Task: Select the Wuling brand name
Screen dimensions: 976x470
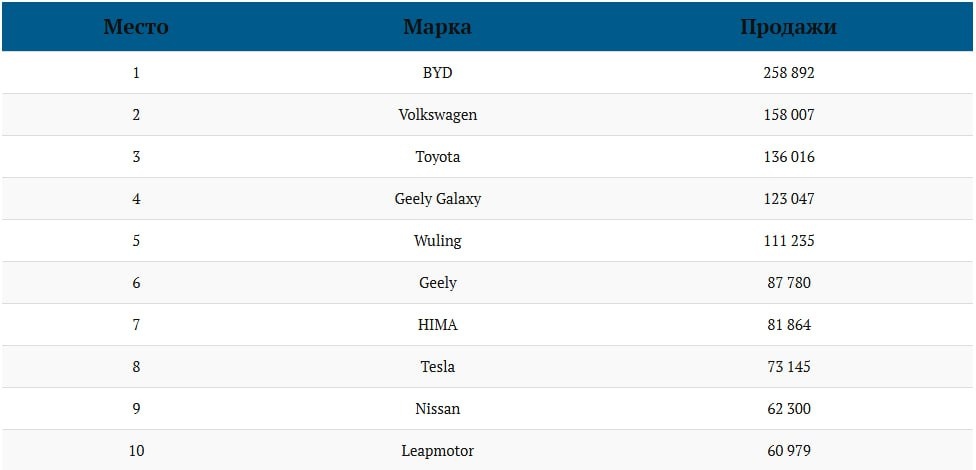Action: point(438,241)
